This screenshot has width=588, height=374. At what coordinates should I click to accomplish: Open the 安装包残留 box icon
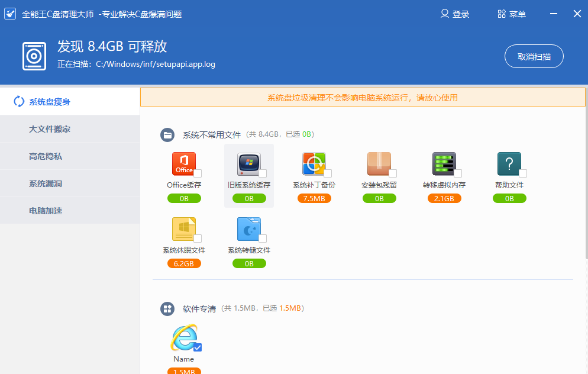[x=379, y=164]
